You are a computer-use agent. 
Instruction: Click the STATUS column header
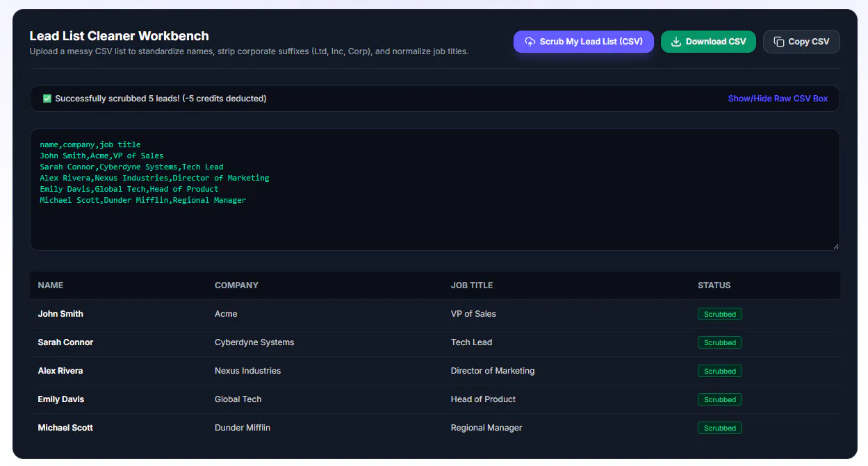[x=714, y=285]
